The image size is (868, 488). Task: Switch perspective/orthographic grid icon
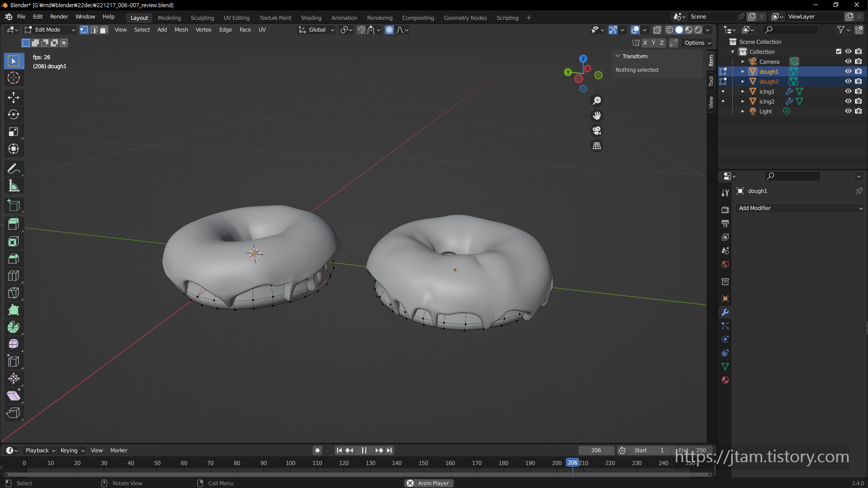(597, 145)
